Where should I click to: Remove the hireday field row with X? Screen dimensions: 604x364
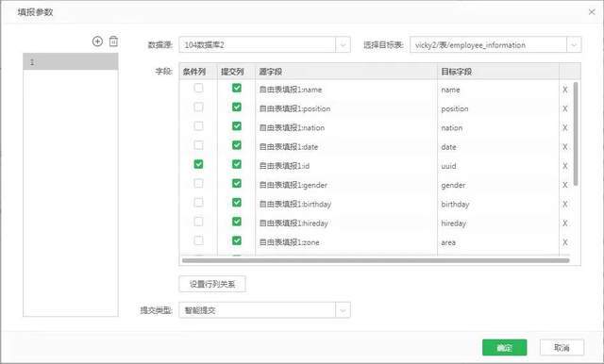[x=564, y=223]
